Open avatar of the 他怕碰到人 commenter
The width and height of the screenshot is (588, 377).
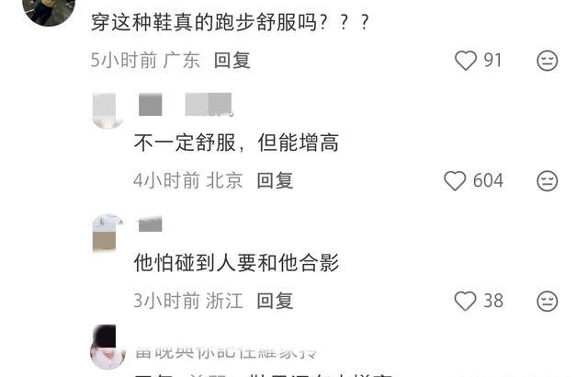point(108,233)
